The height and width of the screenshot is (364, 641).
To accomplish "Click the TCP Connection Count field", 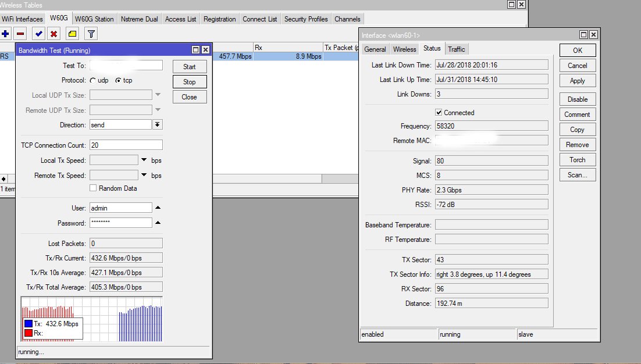I will click(x=126, y=145).
